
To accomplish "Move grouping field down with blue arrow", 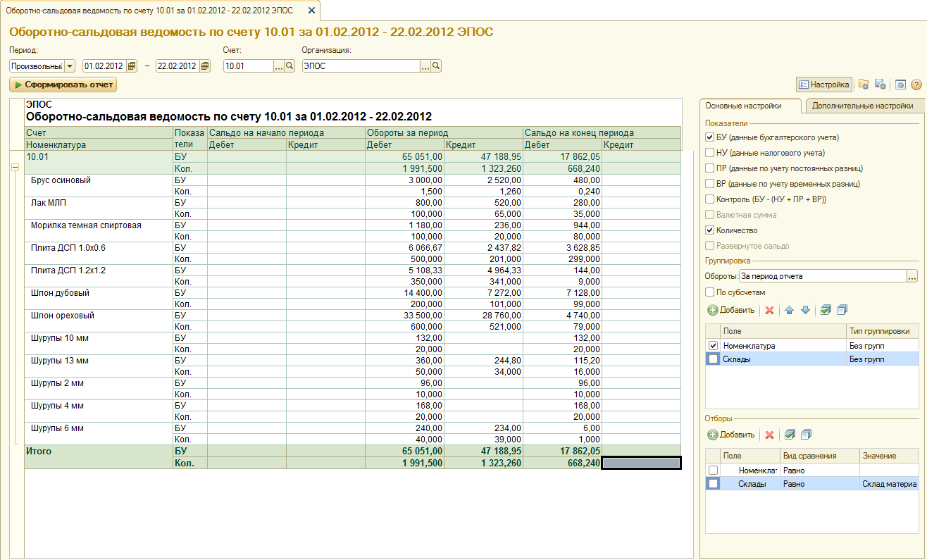I will (x=805, y=310).
